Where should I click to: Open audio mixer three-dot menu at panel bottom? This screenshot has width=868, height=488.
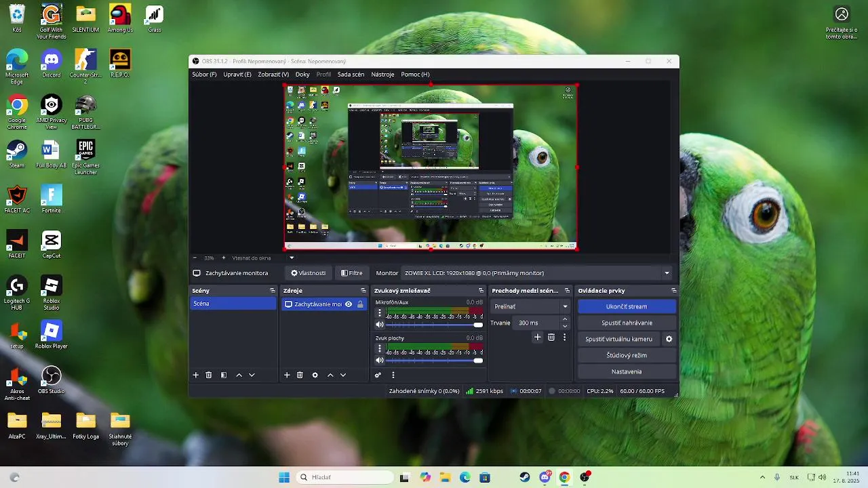(x=393, y=375)
